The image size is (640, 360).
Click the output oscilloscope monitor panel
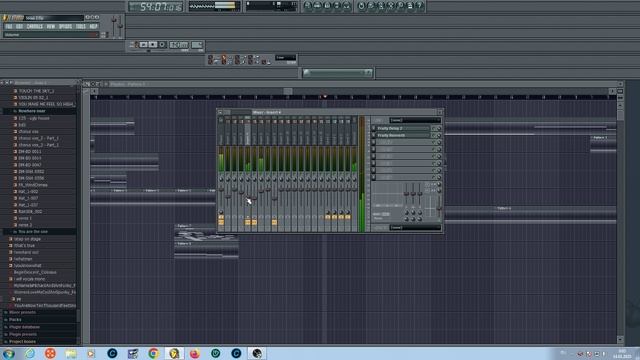click(214, 6)
